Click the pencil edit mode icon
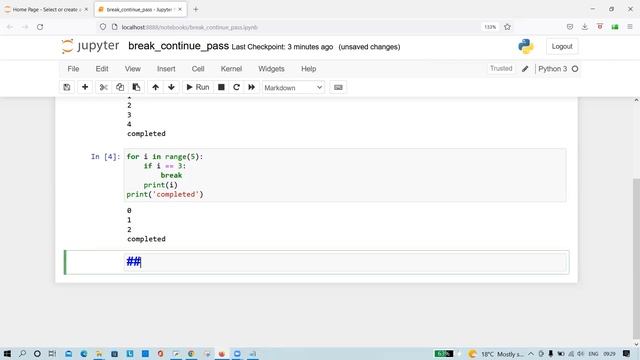 coord(525,69)
